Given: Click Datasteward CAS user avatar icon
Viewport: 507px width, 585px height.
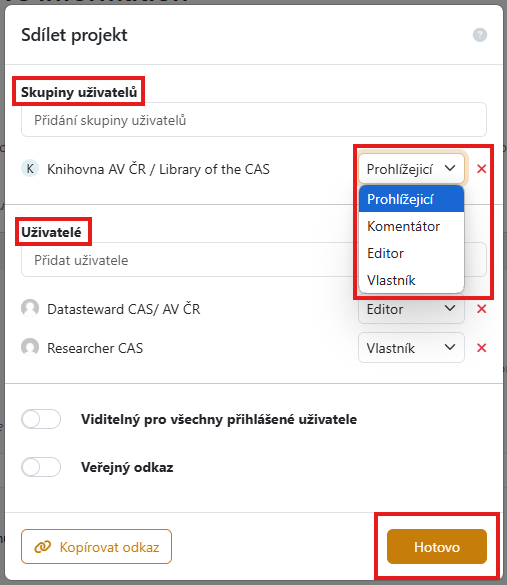Looking at the screenshot, I should [x=30, y=309].
